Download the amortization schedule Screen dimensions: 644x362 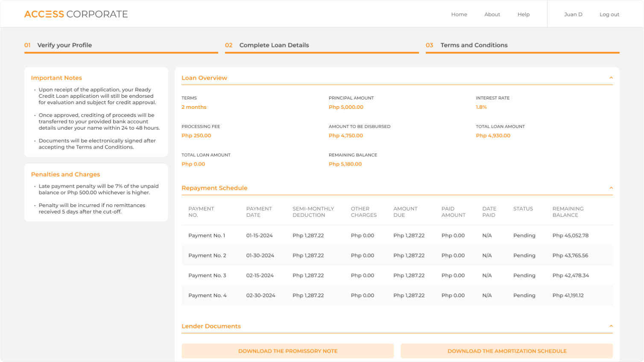click(x=507, y=351)
